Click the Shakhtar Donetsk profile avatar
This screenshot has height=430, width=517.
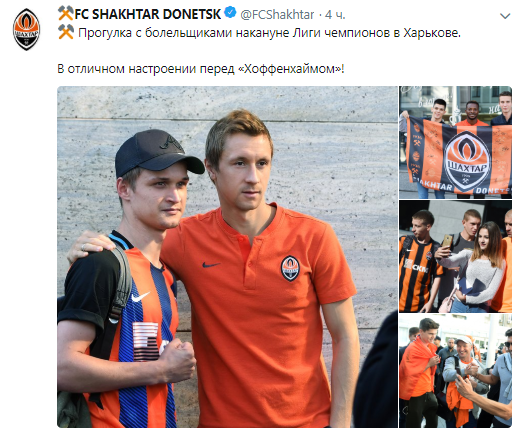[x=26, y=29]
